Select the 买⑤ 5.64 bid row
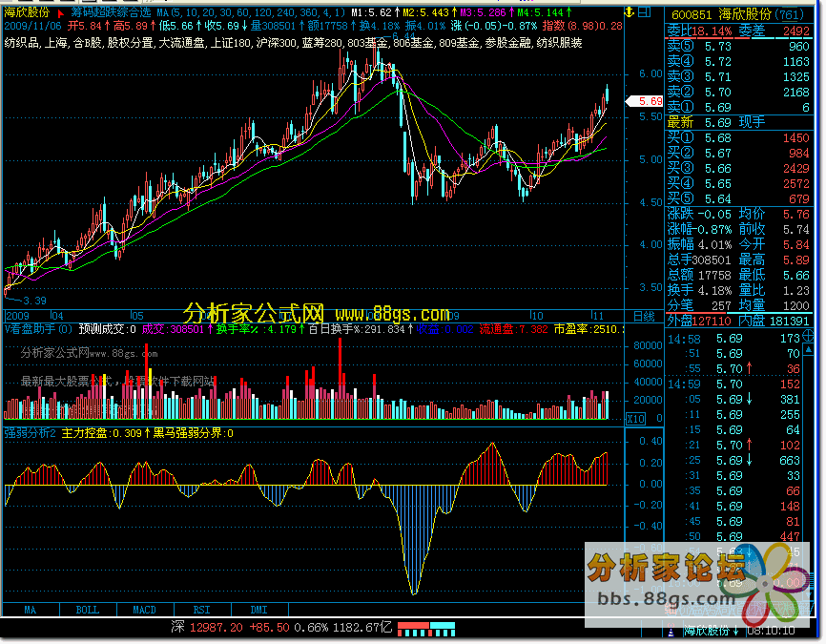The width and height of the screenshot is (826, 644). tap(738, 199)
